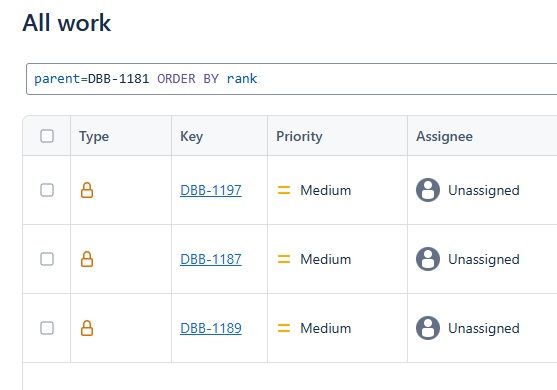Click the unassigned avatar icon for DBB-1187

(428, 259)
